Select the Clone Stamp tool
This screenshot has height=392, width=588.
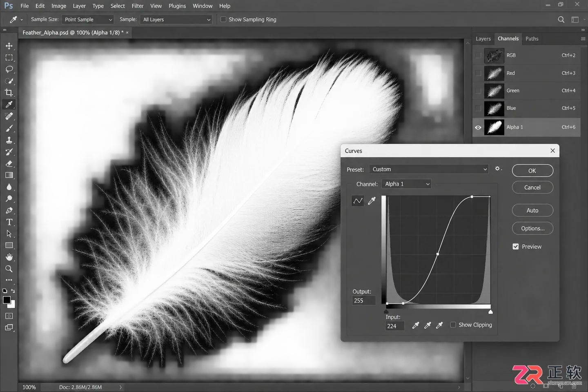(9, 140)
